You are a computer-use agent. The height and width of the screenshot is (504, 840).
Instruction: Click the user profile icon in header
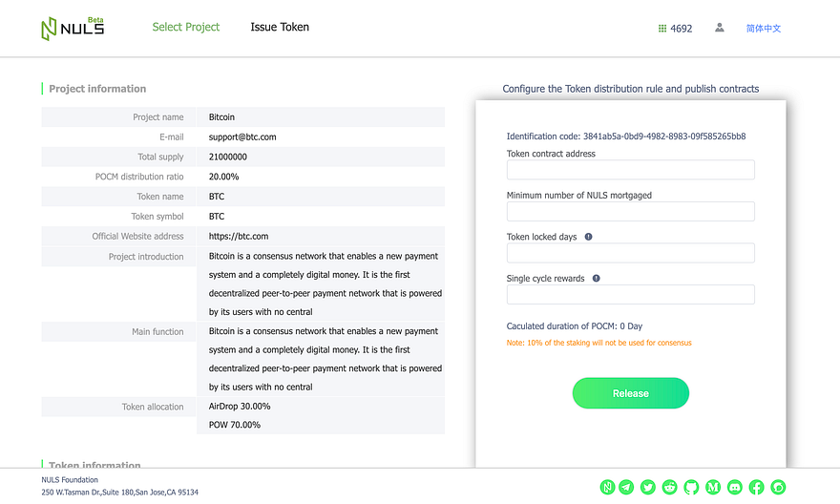pos(720,28)
